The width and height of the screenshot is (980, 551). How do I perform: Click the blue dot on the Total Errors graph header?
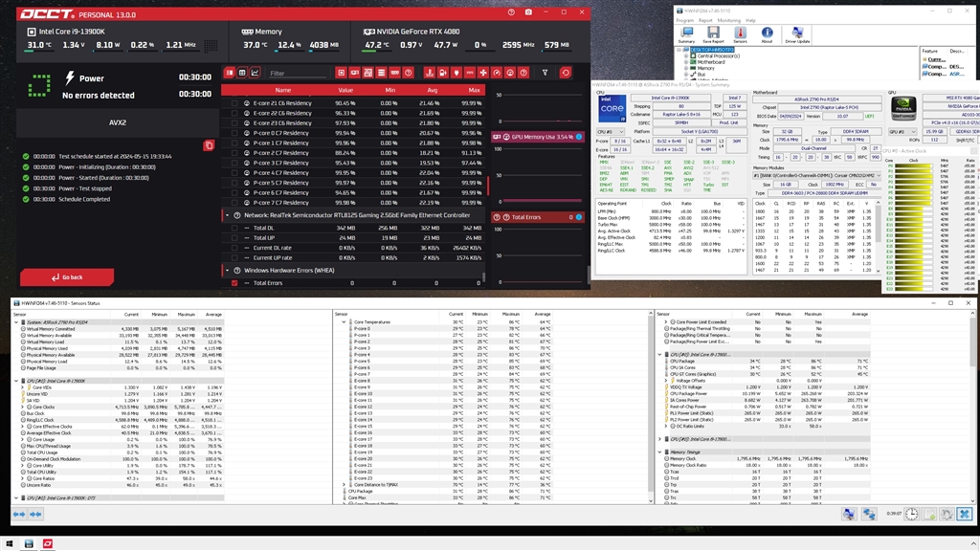(x=579, y=217)
